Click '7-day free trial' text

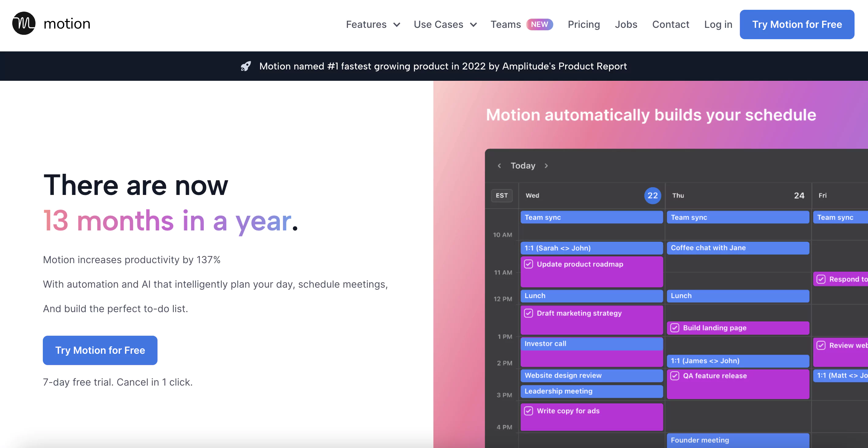click(x=117, y=382)
